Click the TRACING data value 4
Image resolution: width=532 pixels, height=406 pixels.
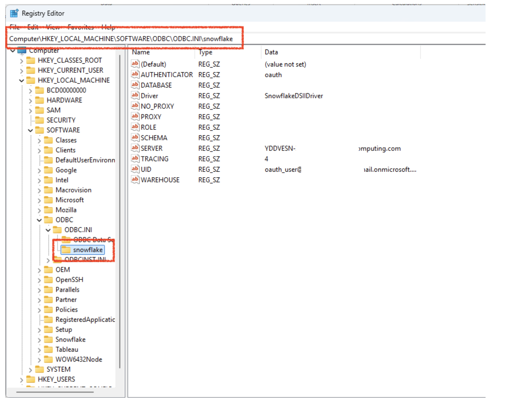click(266, 159)
